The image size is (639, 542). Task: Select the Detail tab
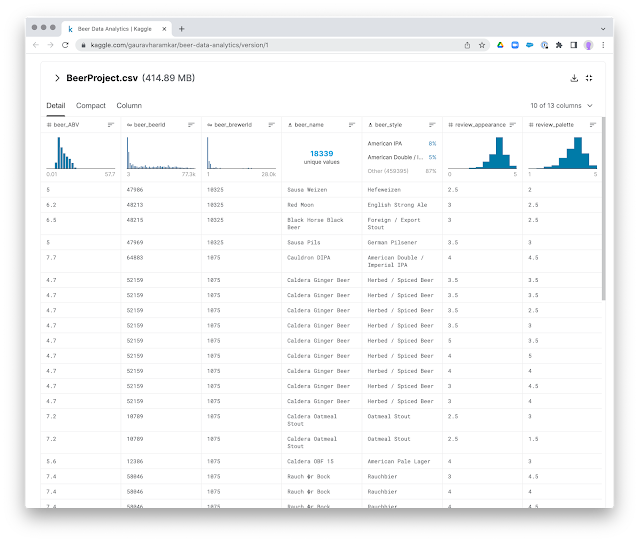click(x=55, y=106)
